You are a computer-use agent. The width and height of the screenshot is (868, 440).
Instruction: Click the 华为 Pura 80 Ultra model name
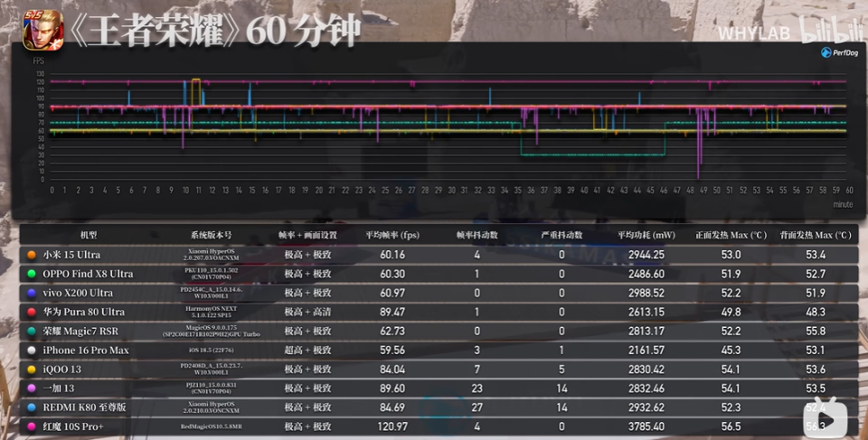[83, 312]
